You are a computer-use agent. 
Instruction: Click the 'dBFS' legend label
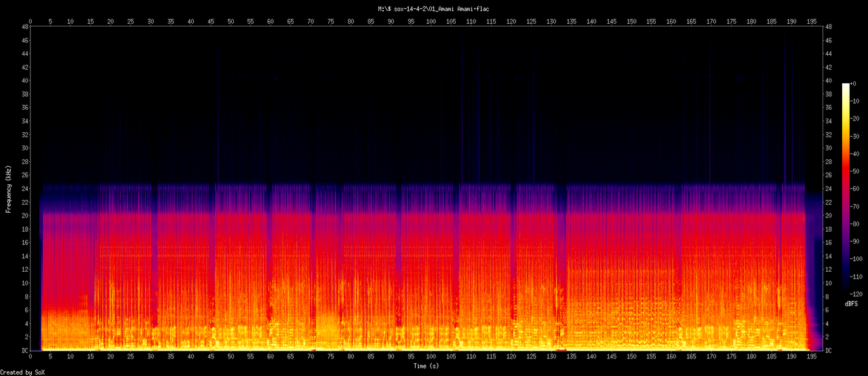click(851, 304)
